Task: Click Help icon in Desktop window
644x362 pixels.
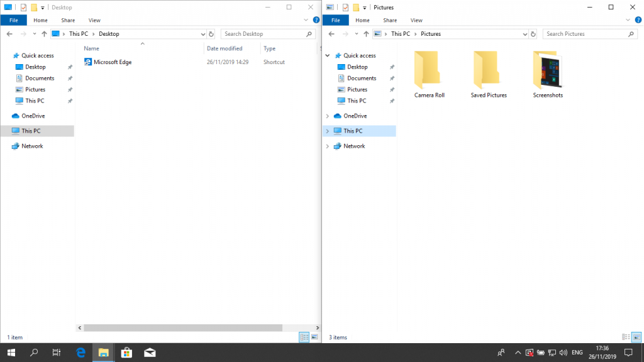Action: click(316, 19)
